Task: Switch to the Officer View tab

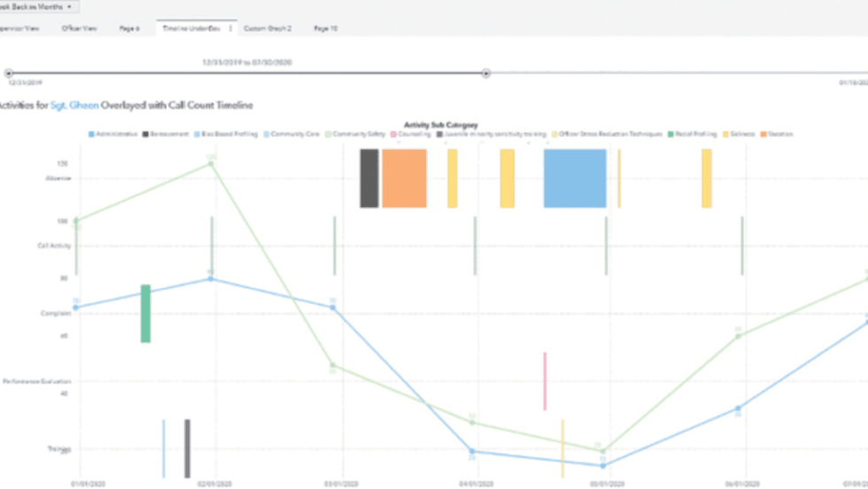Action: pos(80,28)
